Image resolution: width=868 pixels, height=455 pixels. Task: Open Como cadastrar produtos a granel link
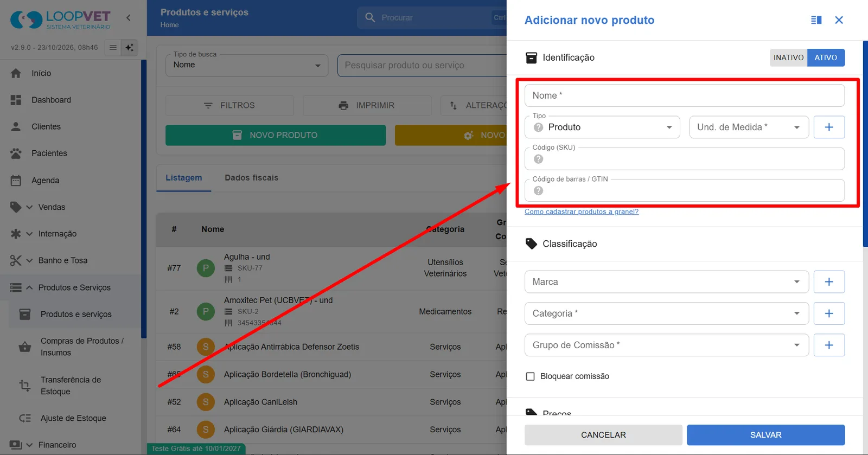(x=582, y=212)
